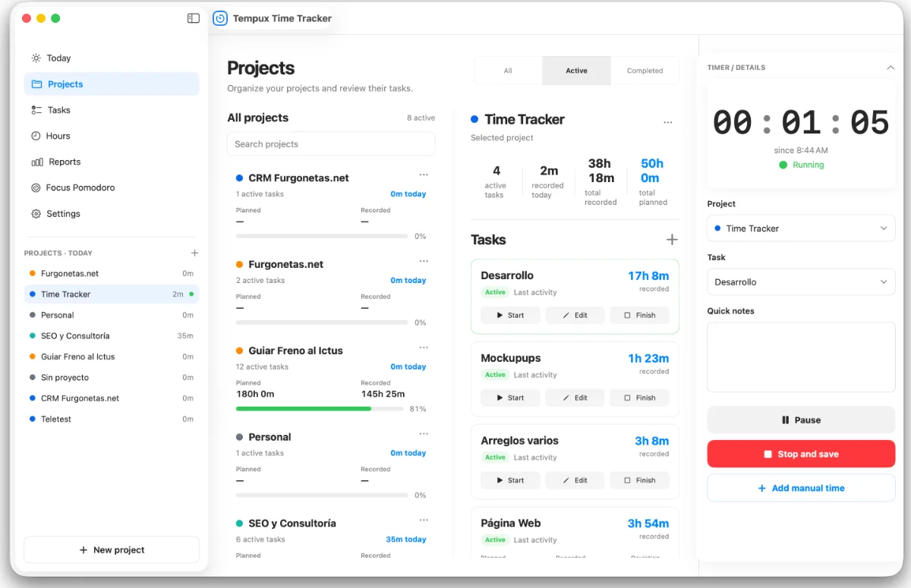Select Projects in the sidebar
This screenshot has width=911, height=588.
point(112,84)
